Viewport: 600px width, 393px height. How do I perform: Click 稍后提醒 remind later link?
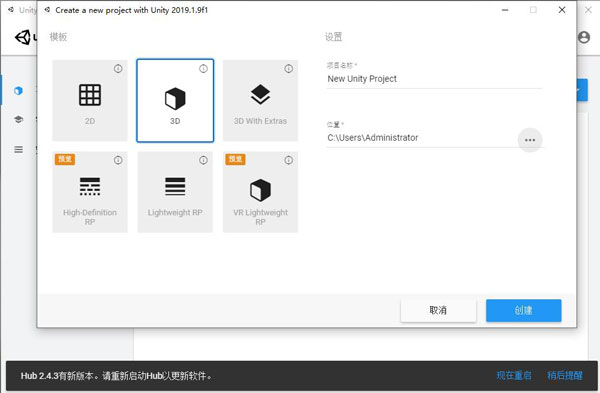(x=565, y=375)
